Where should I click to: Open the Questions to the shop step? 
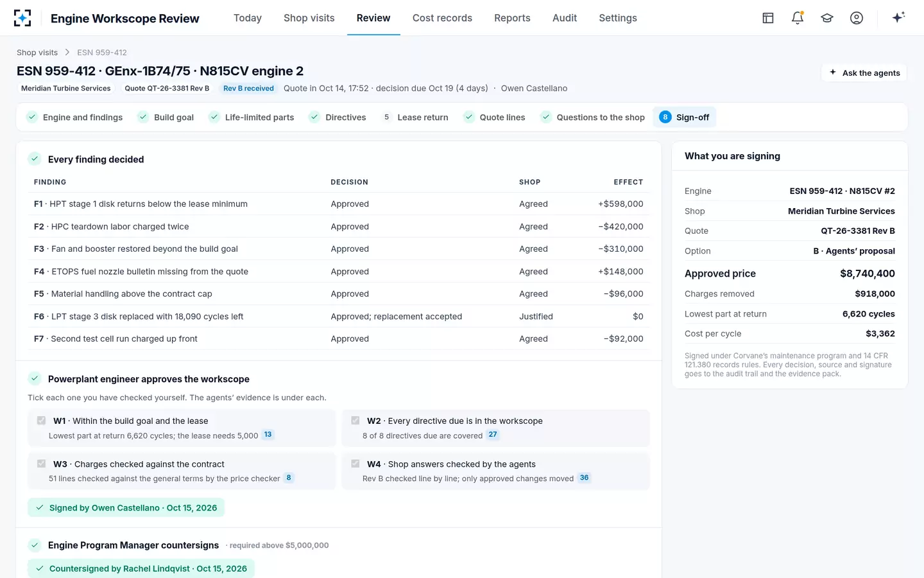tap(593, 117)
